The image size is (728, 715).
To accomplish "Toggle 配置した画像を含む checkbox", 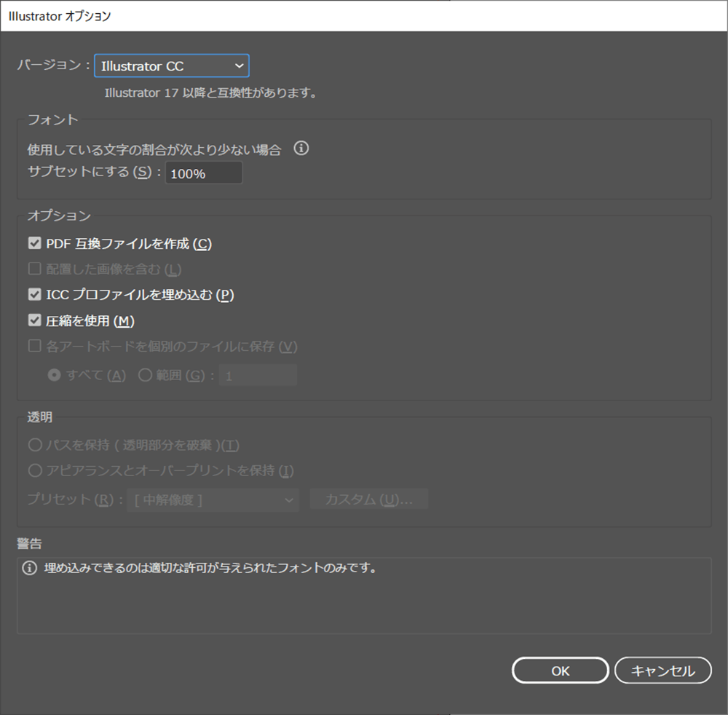I will tap(35, 269).
